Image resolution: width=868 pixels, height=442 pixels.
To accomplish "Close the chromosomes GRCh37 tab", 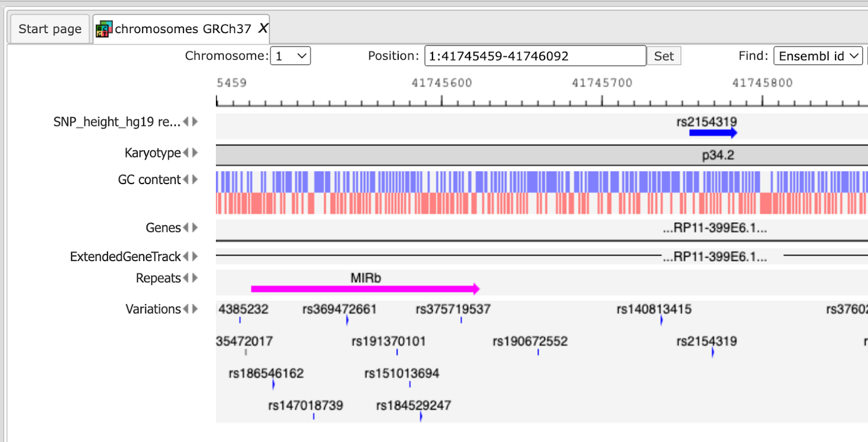I will coord(263,28).
